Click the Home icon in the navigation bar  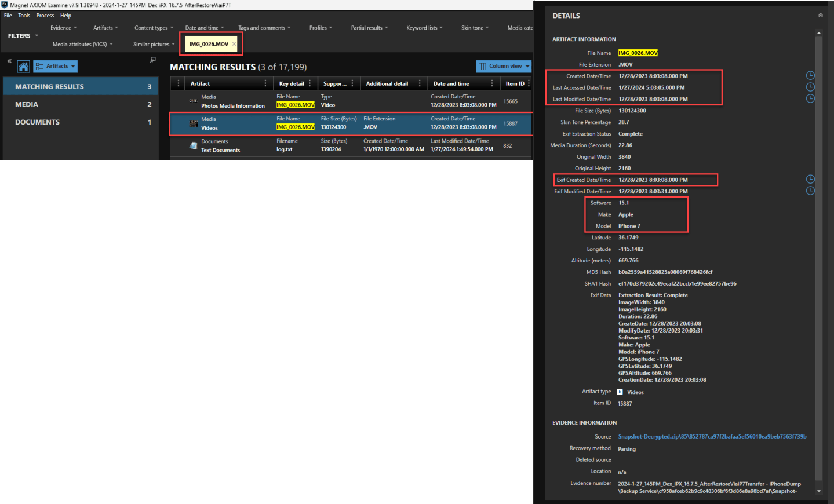tap(23, 67)
